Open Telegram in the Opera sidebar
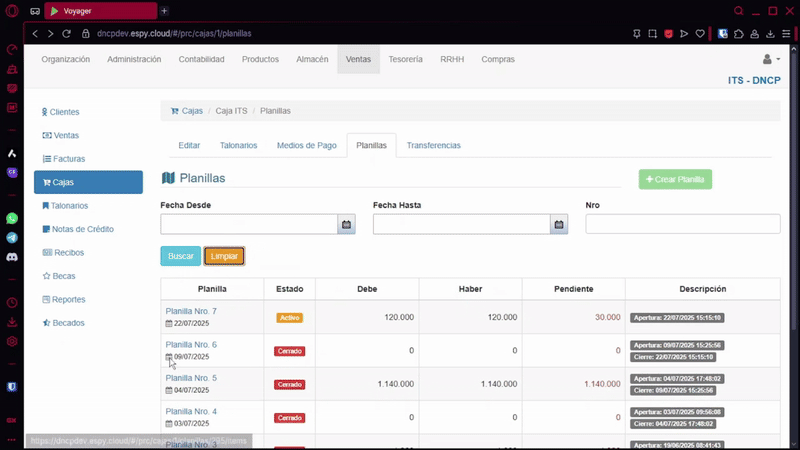Screen dimensions: 800x450 tap(12, 238)
